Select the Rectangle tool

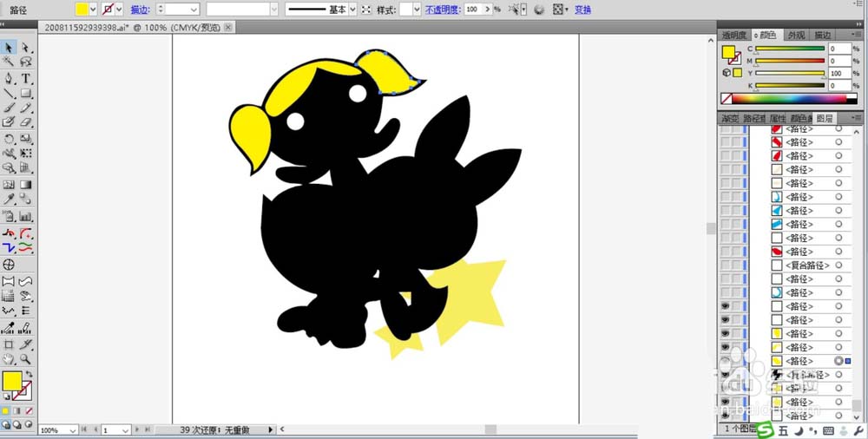pyautogui.click(x=25, y=93)
